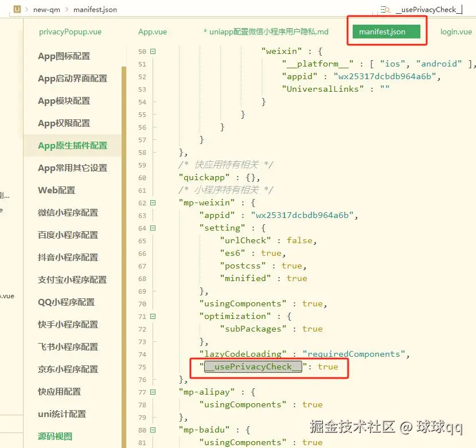Click manifest.json in the breadcrumb
The height and width of the screenshot is (448, 476).
point(95,10)
